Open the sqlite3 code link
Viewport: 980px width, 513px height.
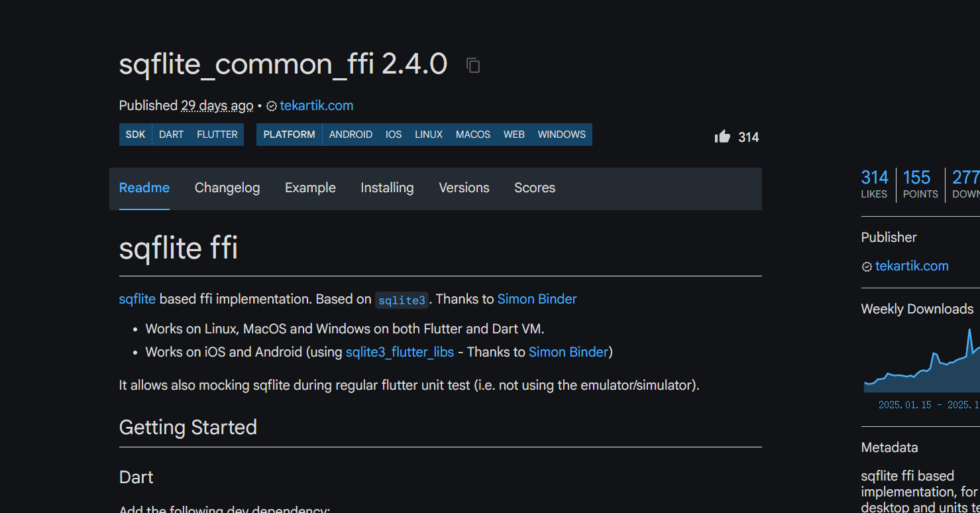(x=402, y=300)
